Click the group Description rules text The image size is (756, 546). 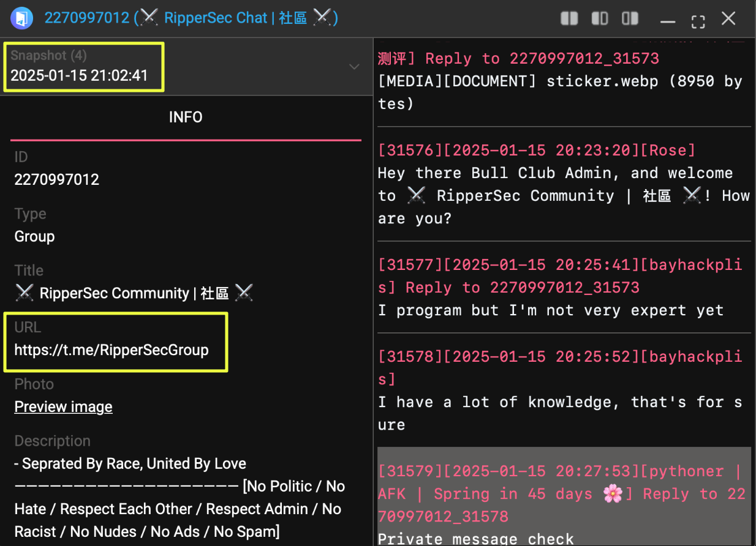180,497
